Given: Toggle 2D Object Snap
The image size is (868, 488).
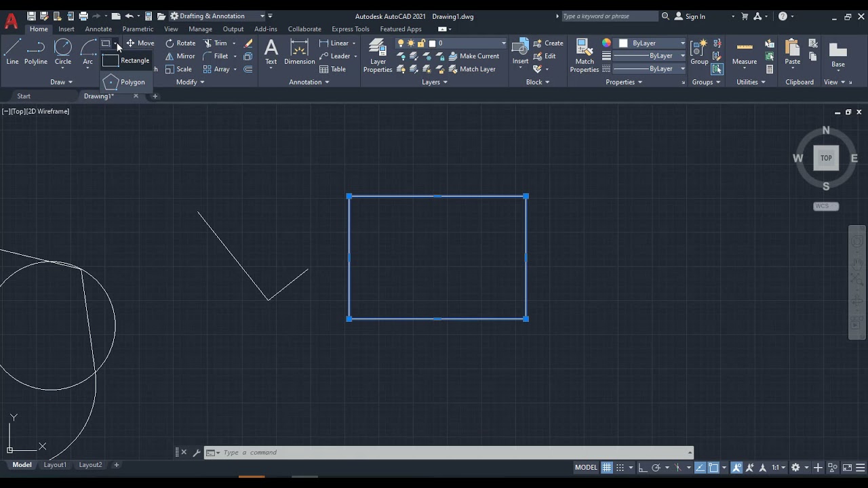Looking at the screenshot, I should (x=713, y=468).
